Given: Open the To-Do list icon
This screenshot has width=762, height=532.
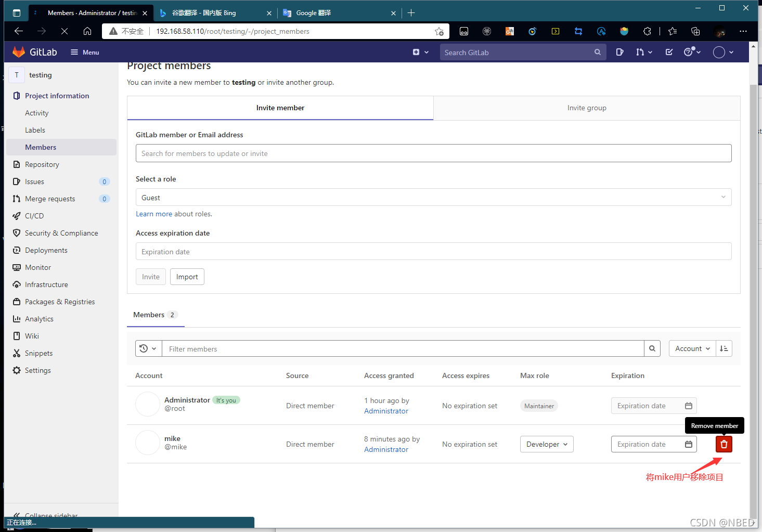Looking at the screenshot, I should 669,52.
